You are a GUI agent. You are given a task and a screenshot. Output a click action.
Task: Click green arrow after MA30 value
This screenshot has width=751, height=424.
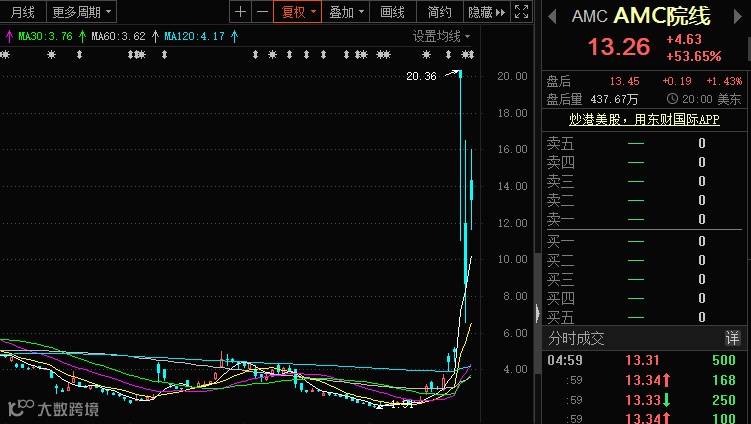(82, 36)
